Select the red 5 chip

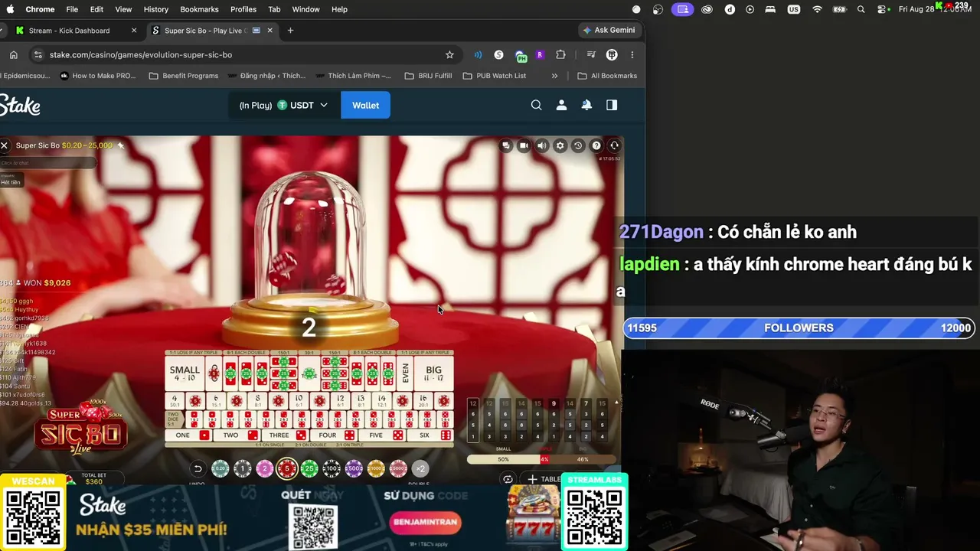(287, 468)
